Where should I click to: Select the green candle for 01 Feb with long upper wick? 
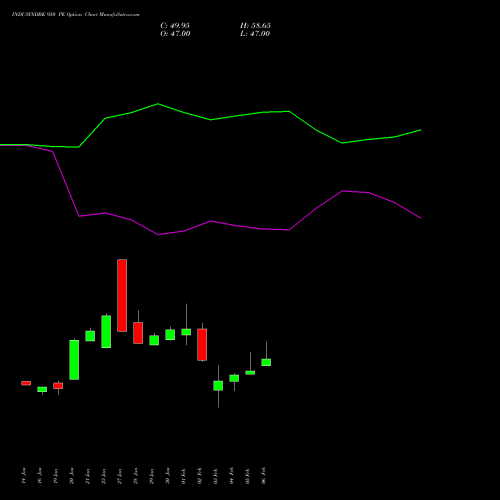pos(186,332)
